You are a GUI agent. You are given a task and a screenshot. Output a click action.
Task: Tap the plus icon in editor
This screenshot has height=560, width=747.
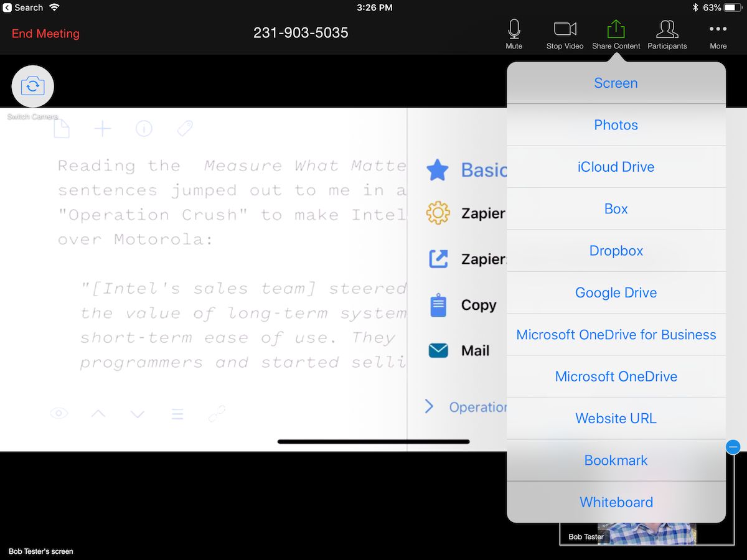(x=102, y=129)
